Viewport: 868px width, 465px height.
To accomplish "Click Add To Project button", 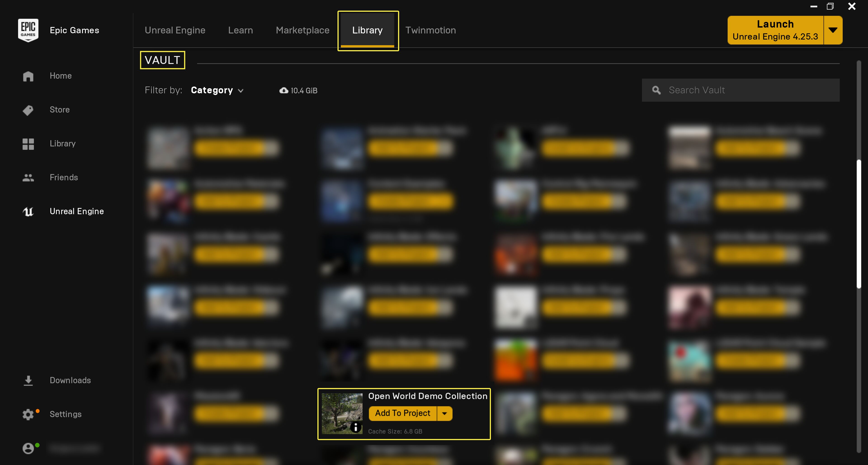I will 402,413.
